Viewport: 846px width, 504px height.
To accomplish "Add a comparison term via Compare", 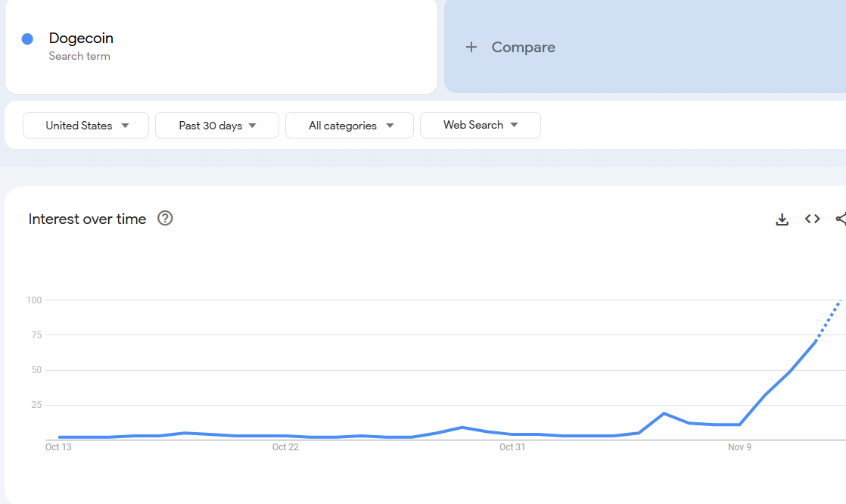I will tap(523, 47).
